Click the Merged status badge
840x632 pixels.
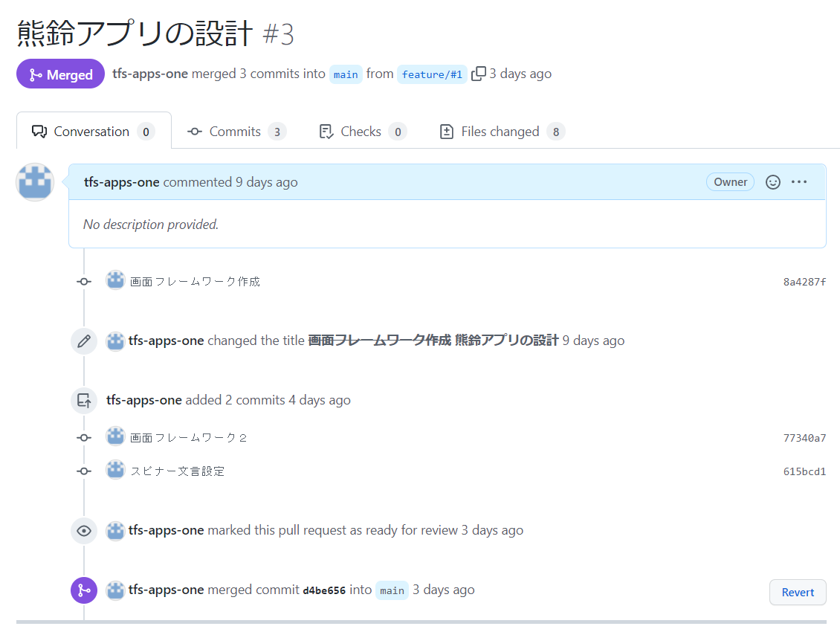(x=60, y=74)
